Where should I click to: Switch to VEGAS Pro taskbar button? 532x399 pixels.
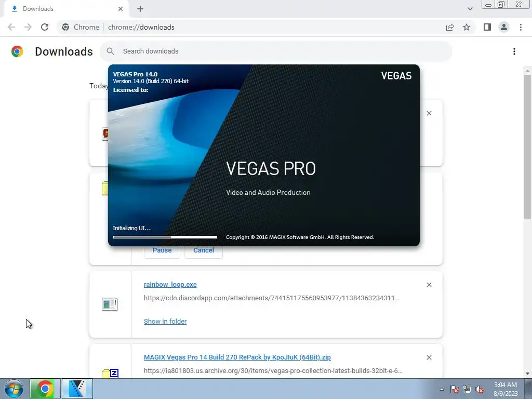(77, 389)
